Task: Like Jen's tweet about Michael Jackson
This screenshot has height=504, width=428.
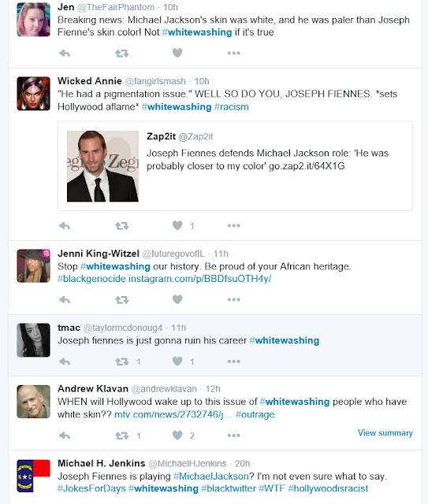Action: pos(177,53)
